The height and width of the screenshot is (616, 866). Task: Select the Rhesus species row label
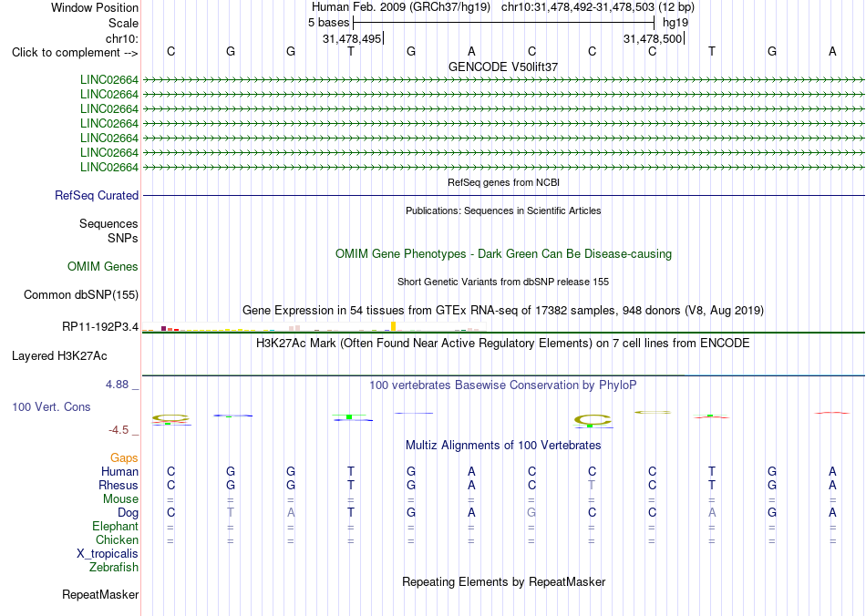pos(119,485)
